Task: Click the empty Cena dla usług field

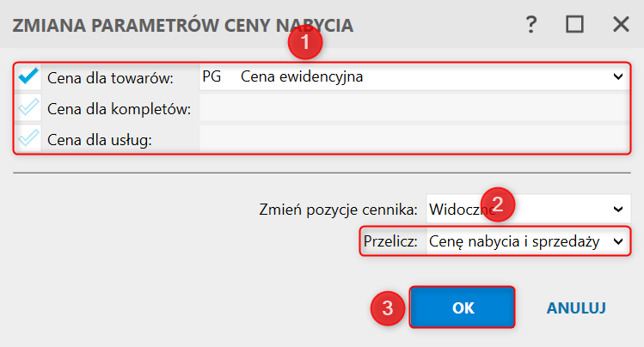Action: 413,139
